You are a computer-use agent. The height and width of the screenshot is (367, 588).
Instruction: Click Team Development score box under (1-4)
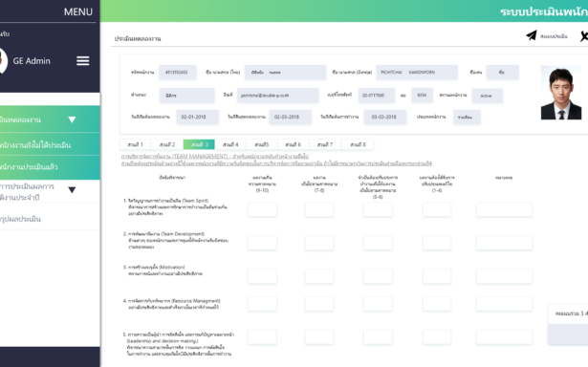coord(437,243)
